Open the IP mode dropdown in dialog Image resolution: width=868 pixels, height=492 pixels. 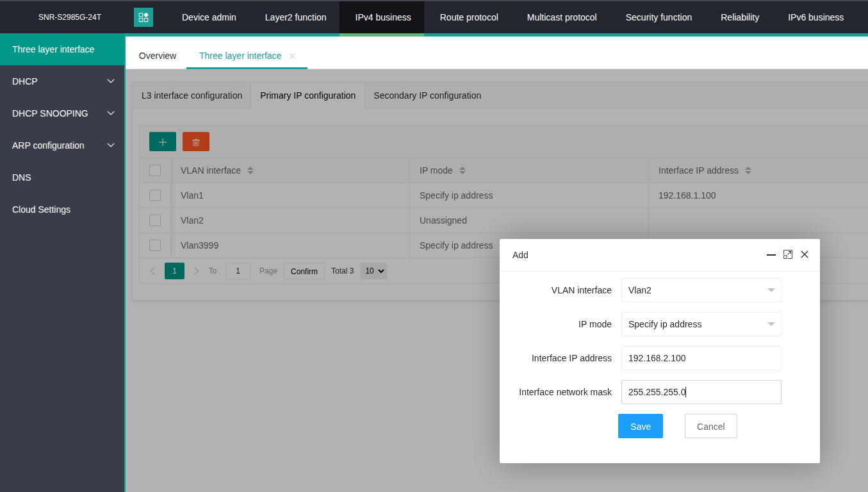tap(701, 324)
